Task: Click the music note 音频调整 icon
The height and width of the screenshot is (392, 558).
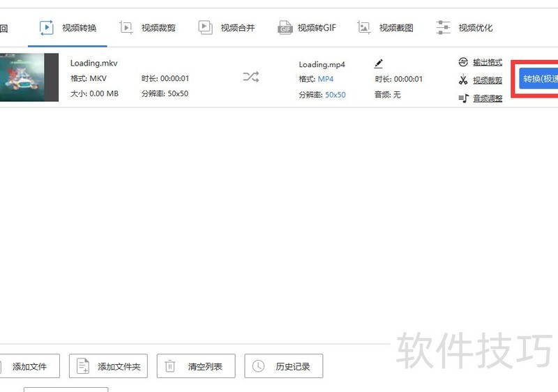Action: pyautogui.click(x=463, y=98)
